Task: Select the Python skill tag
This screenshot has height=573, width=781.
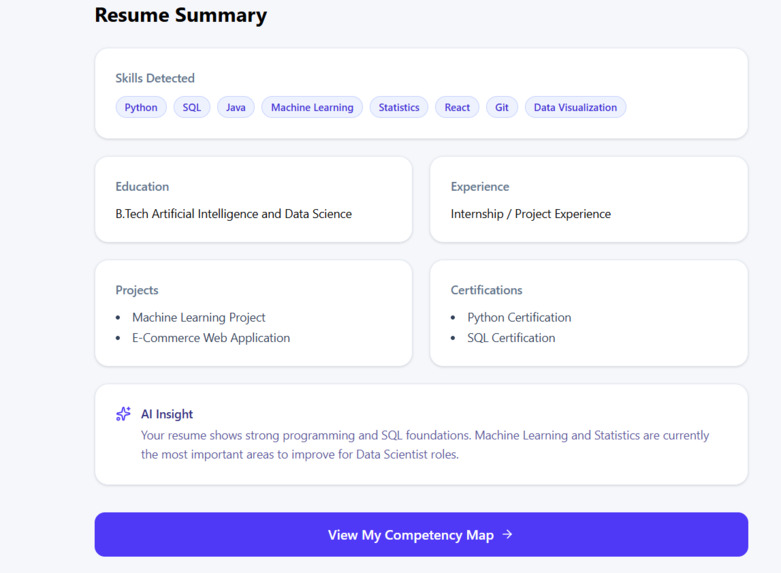Action: click(141, 107)
